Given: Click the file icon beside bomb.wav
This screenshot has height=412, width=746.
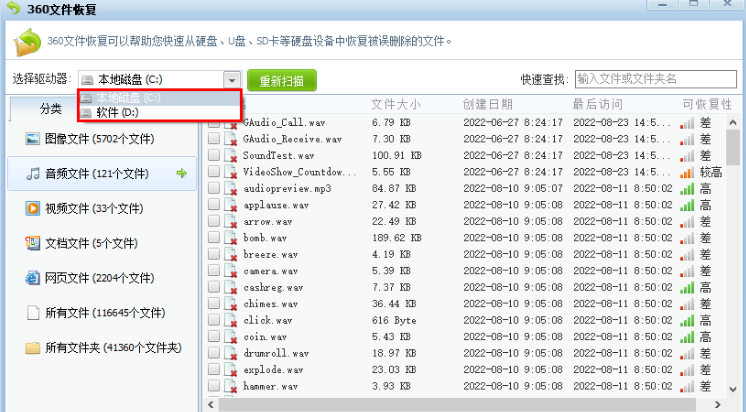Looking at the screenshot, I should point(230,239).
